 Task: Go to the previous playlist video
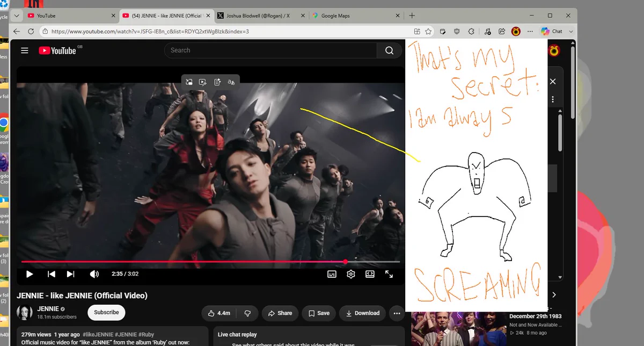(x=52, y=274)
